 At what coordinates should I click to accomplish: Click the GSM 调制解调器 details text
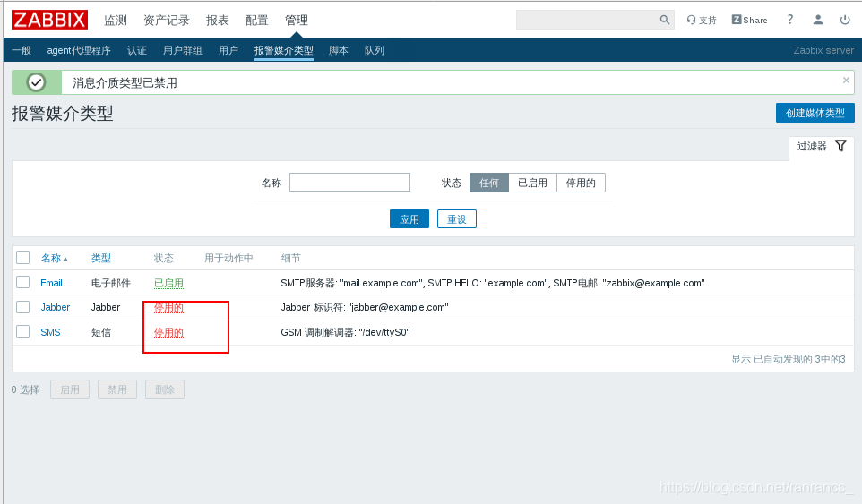pyautogui.click(x=345, y=333)
